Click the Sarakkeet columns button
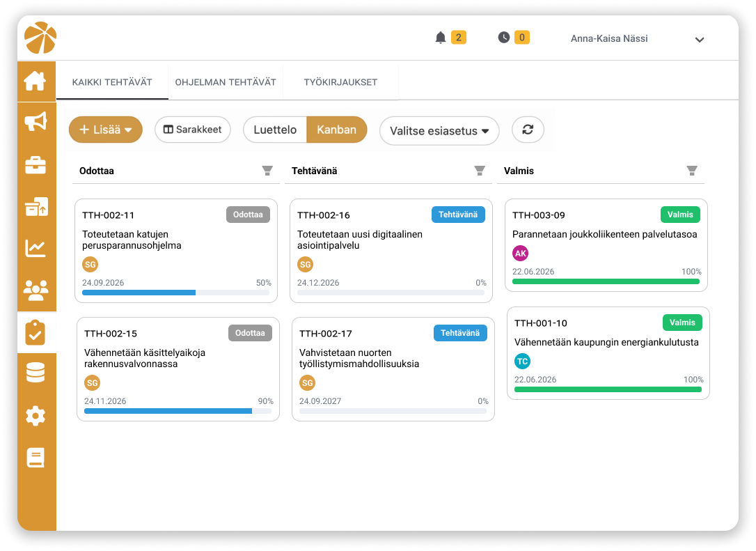 click(193, 130)
